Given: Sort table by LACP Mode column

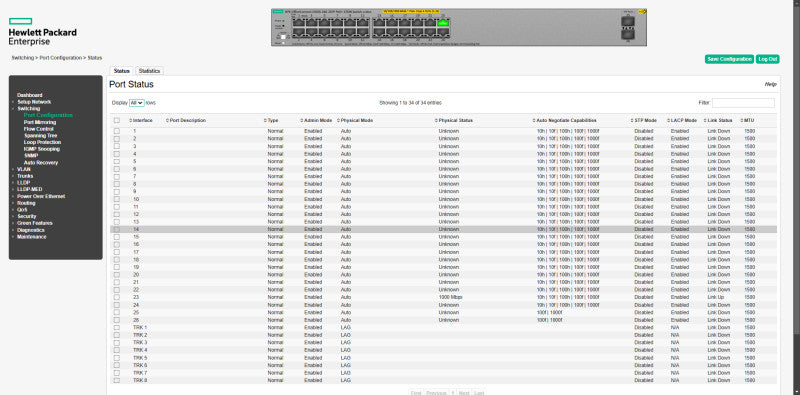Looking at the screenshot, I should [683, 120].
